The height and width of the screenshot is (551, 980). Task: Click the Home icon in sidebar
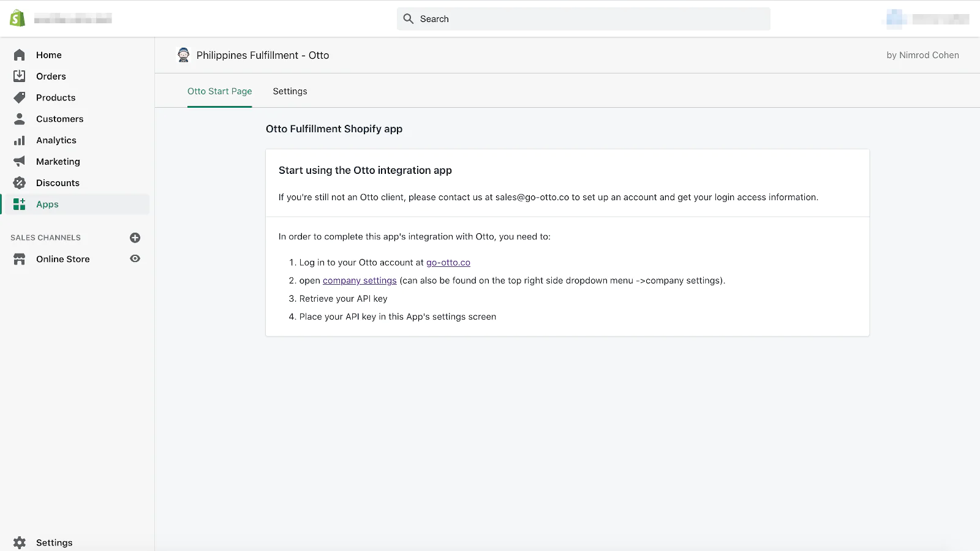(20, 55)
